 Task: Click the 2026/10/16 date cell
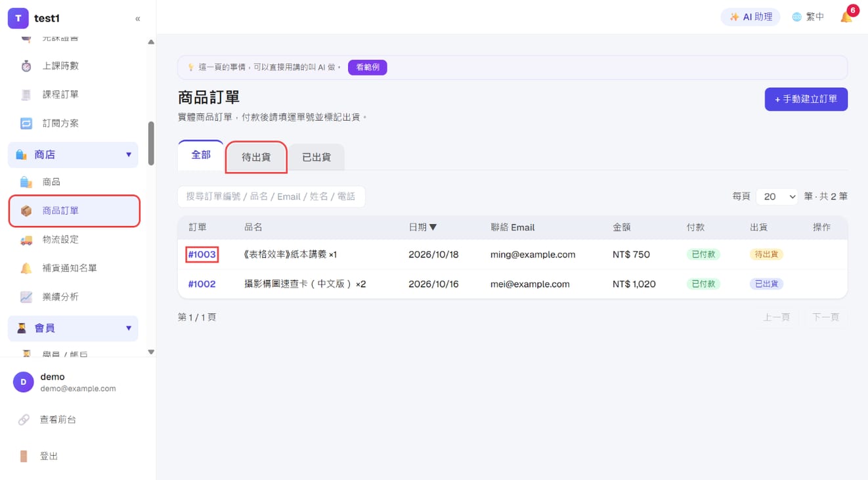click(x=435, y=284)
